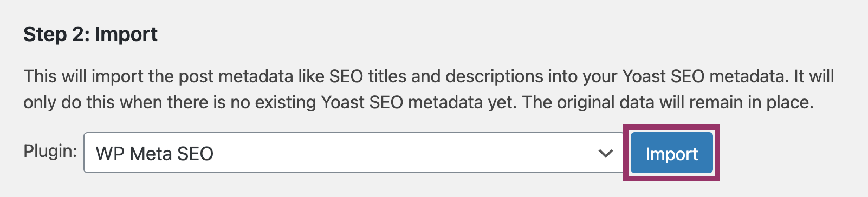Click the sentence about original data remaining
The image size is (868, 197).
668,102
